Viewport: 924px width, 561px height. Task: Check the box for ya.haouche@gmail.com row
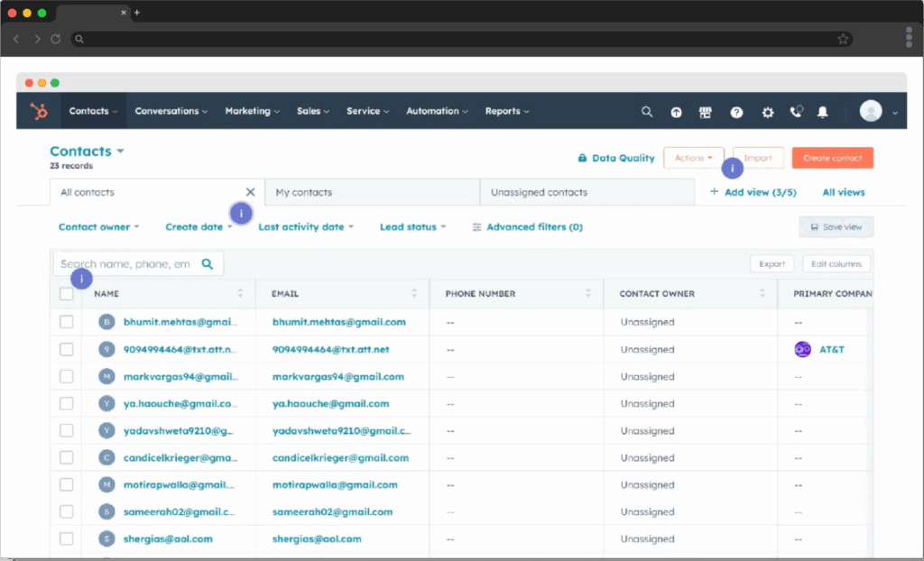(67, 404)
